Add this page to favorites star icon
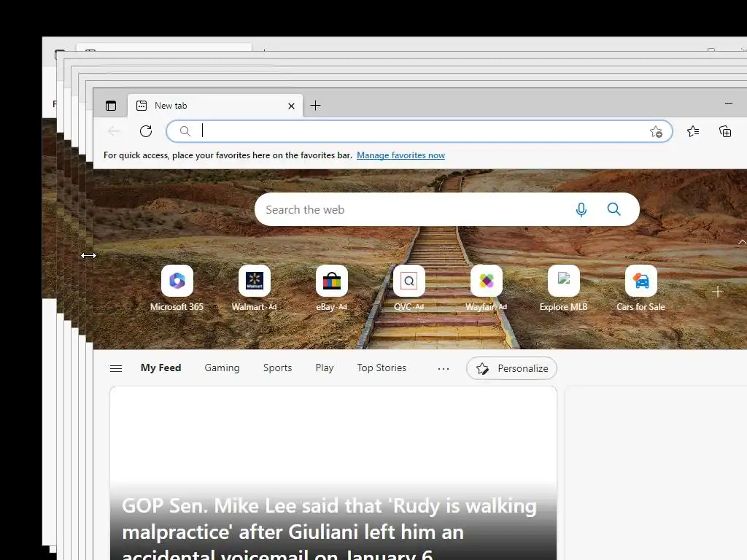 point(656,131)
